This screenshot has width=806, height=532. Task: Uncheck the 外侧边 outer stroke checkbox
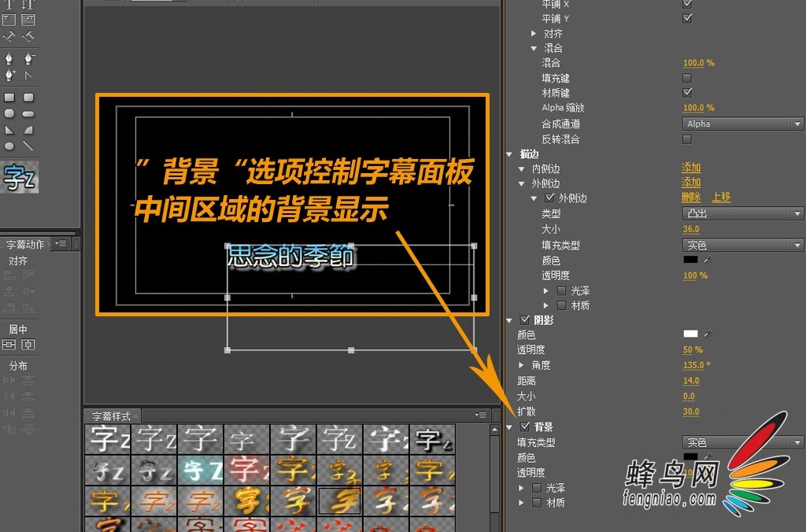click(549, 198)
